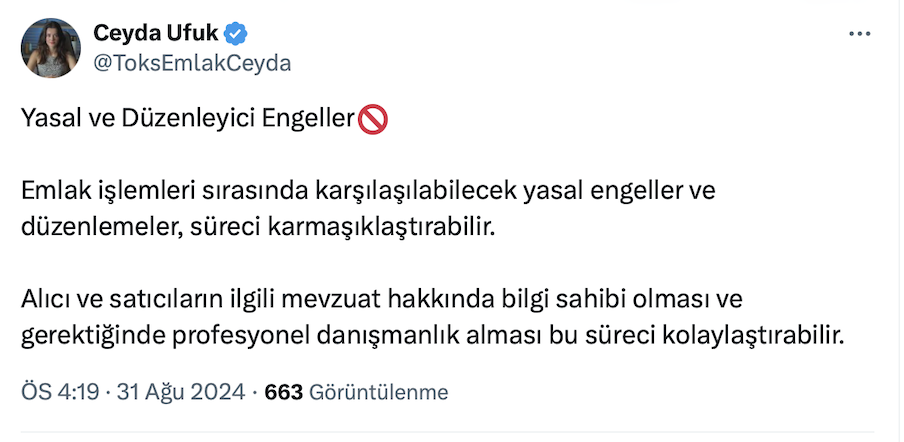Viewport: 904px width, 442px height.
Task: Click the line starting 'gerektiğinde profesyonel'
Action: (433, 334)
